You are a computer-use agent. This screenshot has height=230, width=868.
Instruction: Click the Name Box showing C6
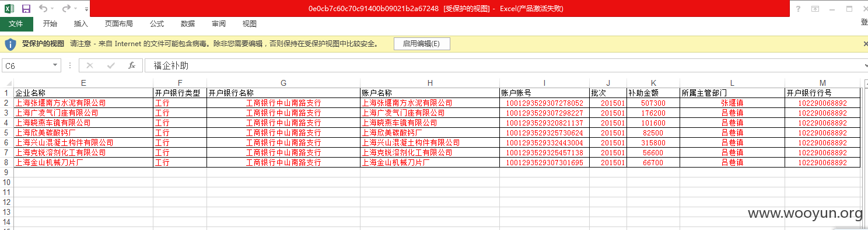(x=27, y=65)
